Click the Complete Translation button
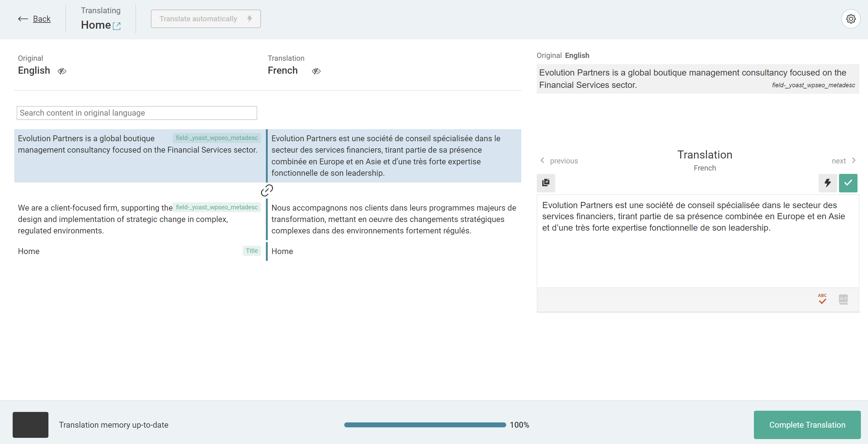Viewport: 868px width, 444px height. pos(807,425)
